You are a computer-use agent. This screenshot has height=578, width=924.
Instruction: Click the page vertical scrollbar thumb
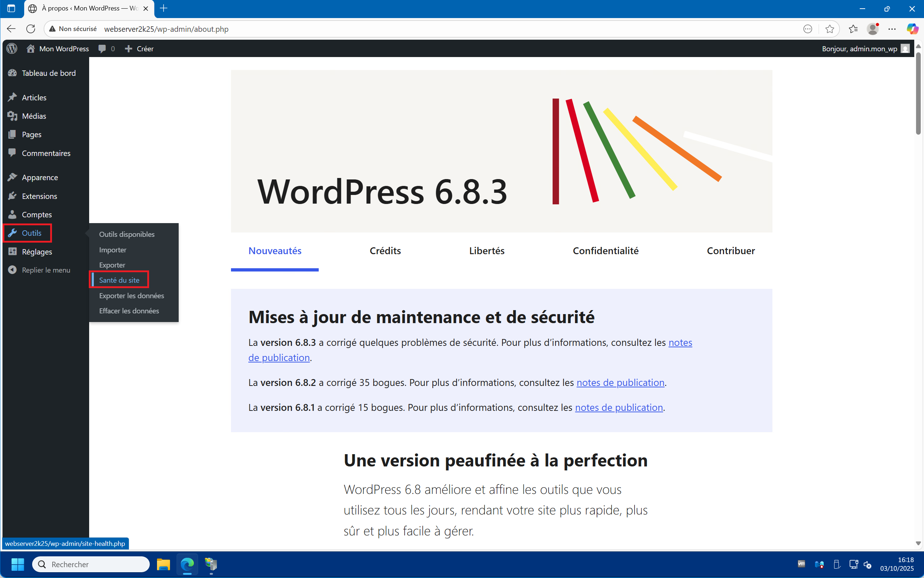click(918, 94)
